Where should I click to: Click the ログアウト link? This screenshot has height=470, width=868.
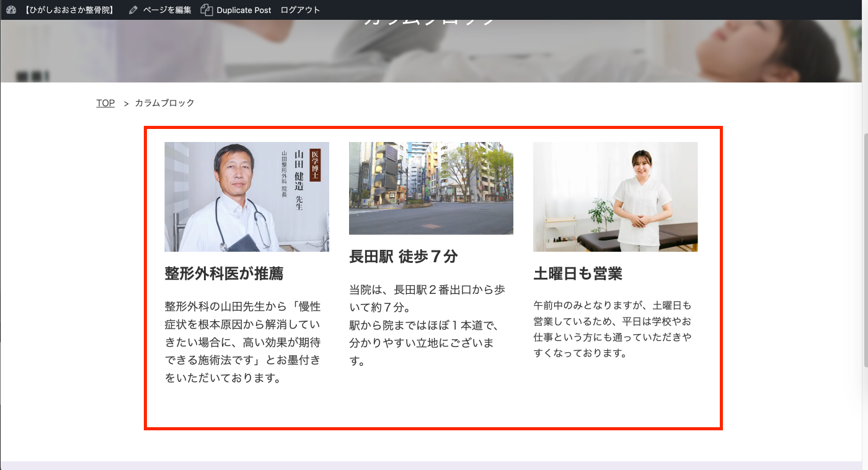pyautogui.click(x=300, y=10)
